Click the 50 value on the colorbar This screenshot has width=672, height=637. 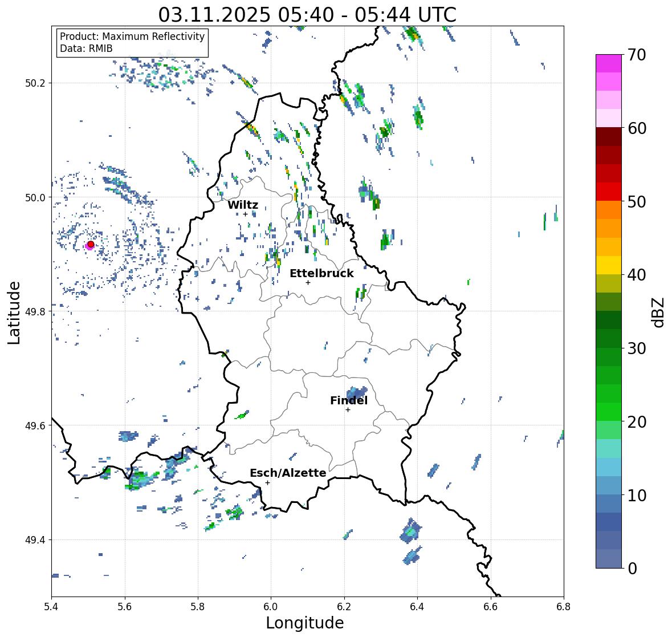(x=637, y=201)
